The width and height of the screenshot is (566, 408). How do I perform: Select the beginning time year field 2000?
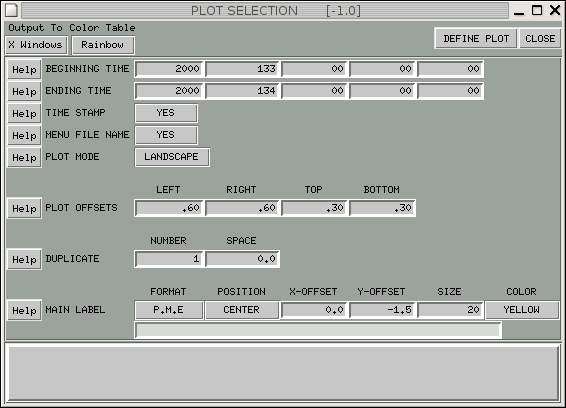[169, 69]
